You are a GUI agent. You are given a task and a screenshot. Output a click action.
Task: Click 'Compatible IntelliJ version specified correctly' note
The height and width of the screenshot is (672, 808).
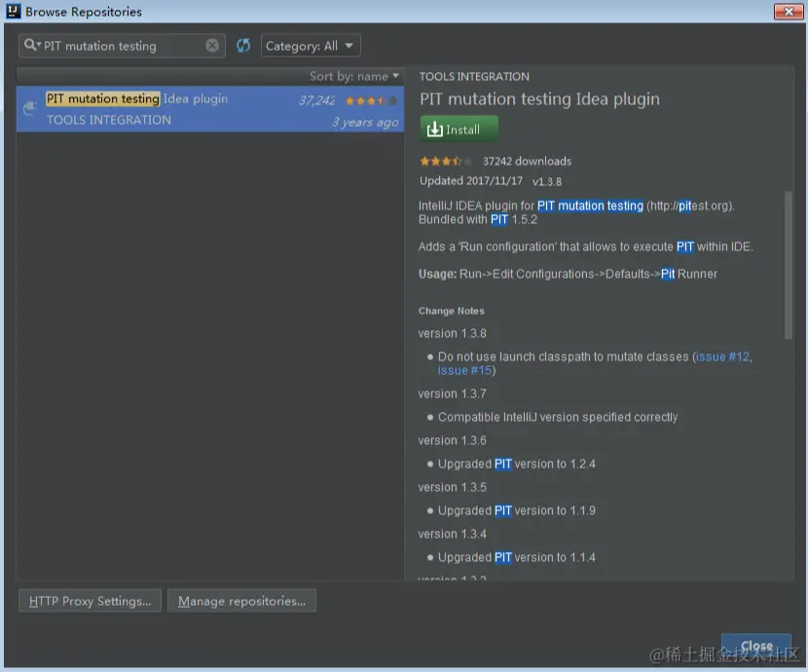(558, 417)
